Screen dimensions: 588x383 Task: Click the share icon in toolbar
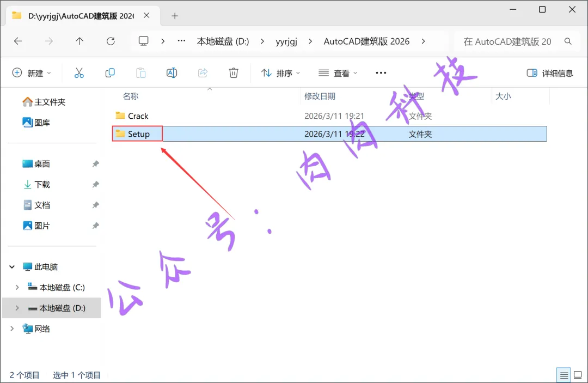[x=203, y=73]
